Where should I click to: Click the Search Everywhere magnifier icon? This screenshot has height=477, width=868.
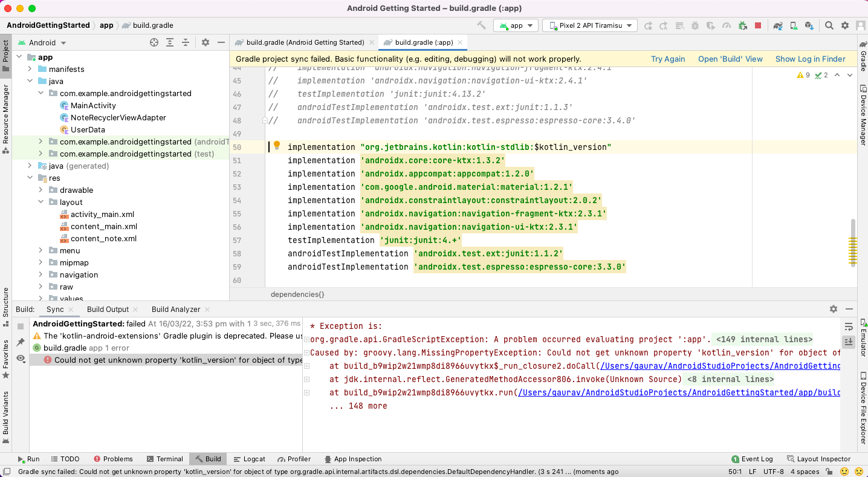[829, 25]
